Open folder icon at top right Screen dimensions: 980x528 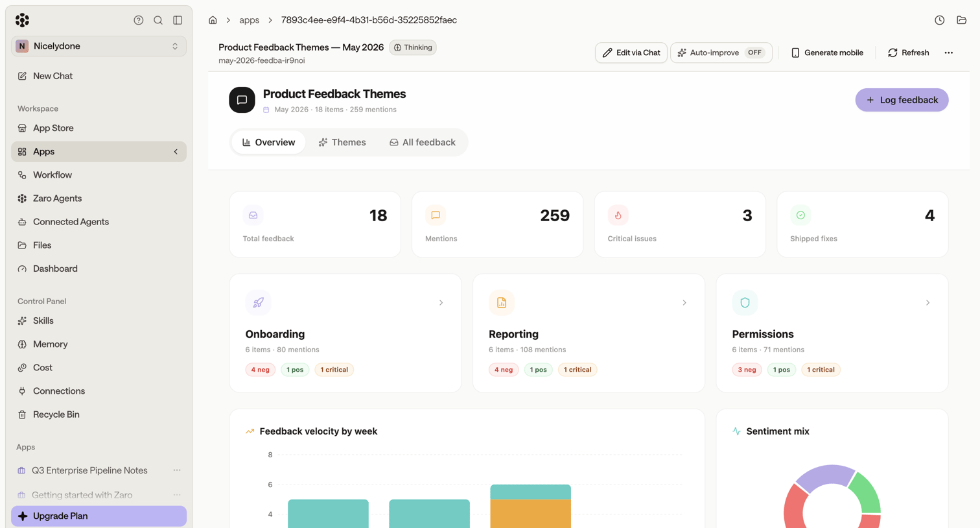click(961, 20)
